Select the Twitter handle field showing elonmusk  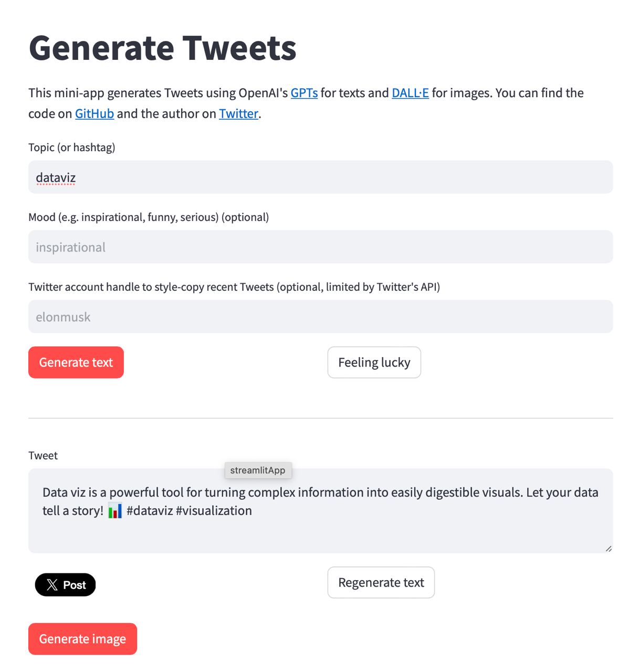pyautogui.click(x=320, y=317)
